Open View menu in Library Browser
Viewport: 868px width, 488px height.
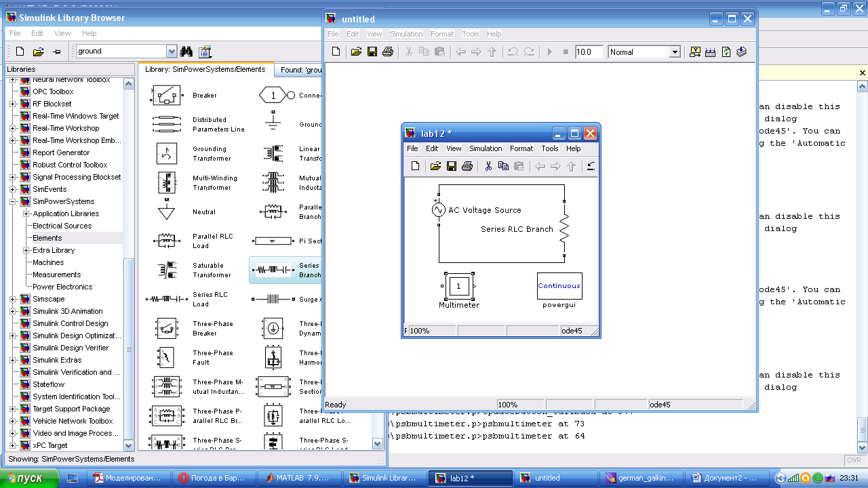click(62, 33)
